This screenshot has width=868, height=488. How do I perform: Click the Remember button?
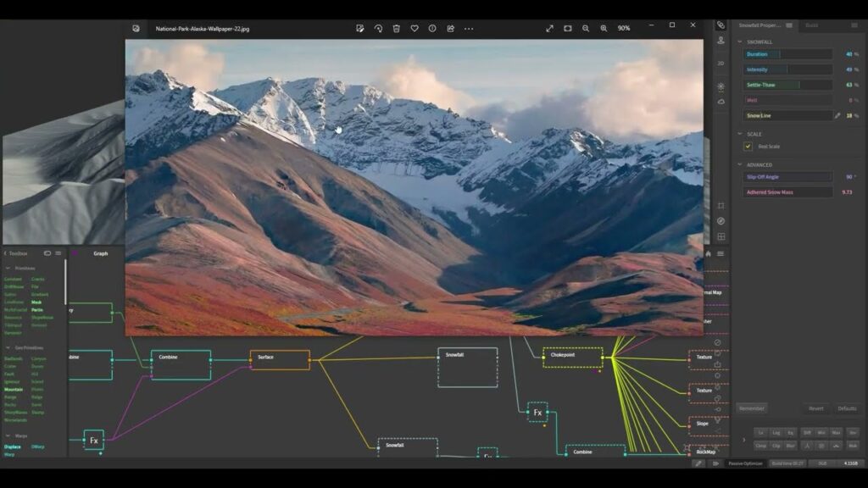(x=752, y=408)
